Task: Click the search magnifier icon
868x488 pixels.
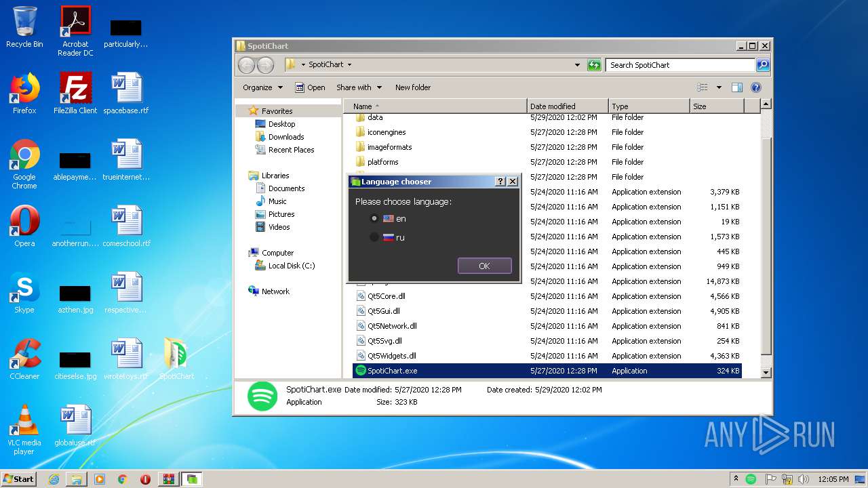Action: (763, 65)
